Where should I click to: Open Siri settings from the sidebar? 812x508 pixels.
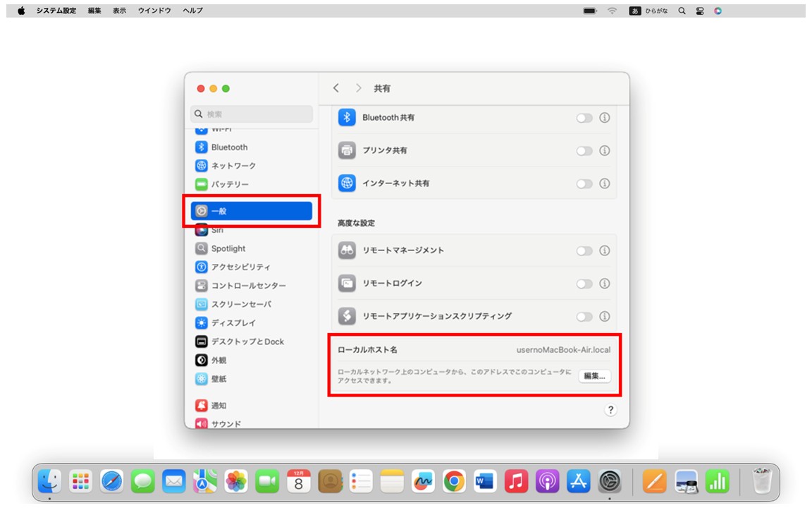point(216,229)
